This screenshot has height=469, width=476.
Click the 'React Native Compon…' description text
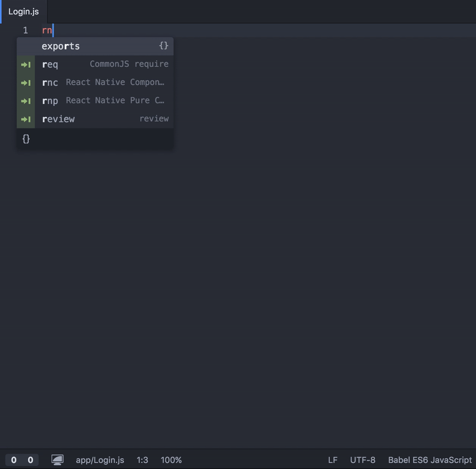point(115,82)
